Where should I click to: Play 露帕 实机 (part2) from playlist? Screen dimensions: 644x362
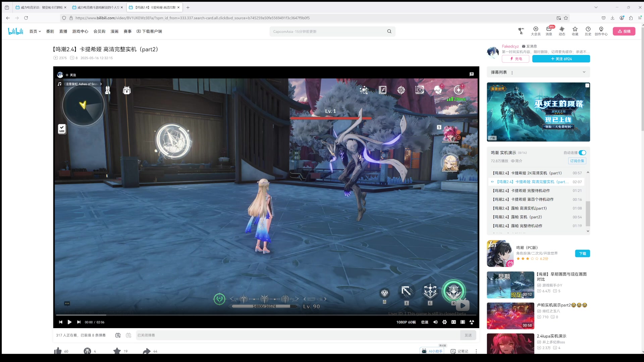[537, 217]
